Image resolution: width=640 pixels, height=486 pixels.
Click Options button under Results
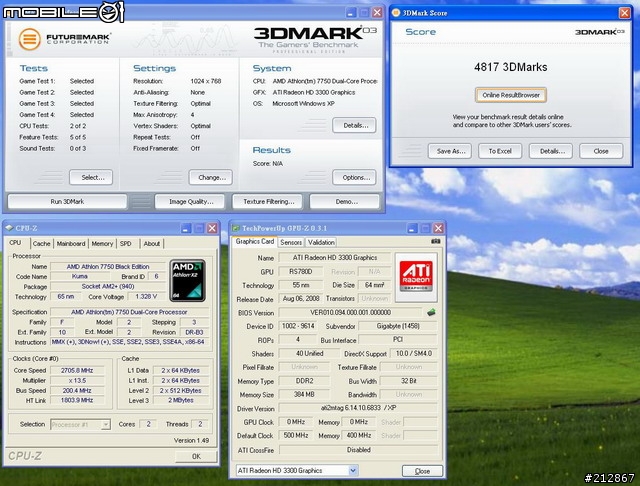(x=354, y=178)
